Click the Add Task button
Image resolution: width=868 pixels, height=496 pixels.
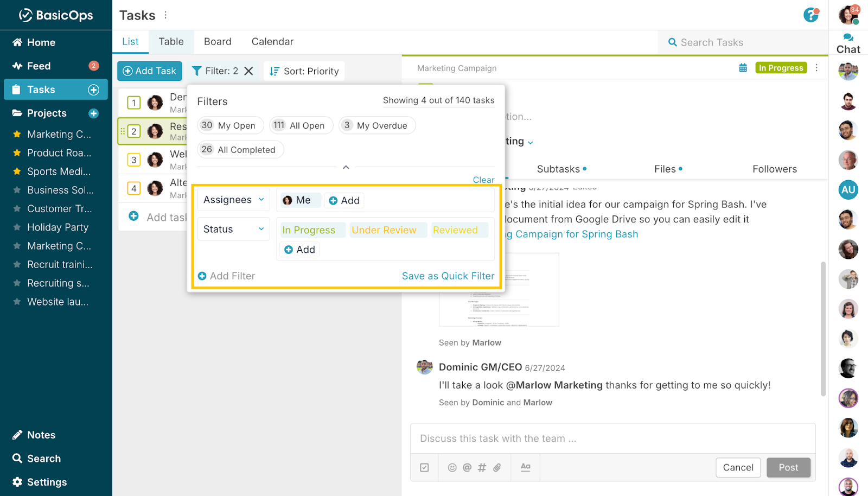(x=150, y=71)
